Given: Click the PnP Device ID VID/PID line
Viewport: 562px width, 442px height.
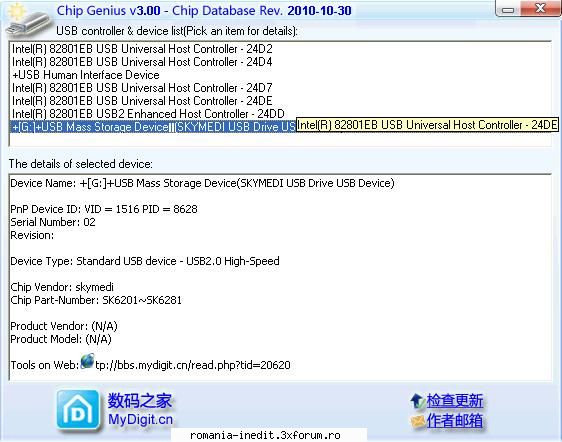Looking at the screenshot, I should coord(104,209).
